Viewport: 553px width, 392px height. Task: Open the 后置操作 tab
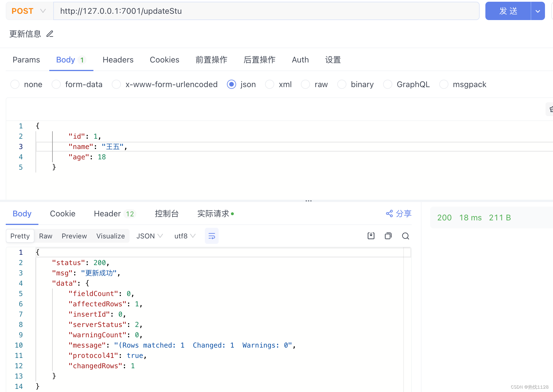point(260,60)
